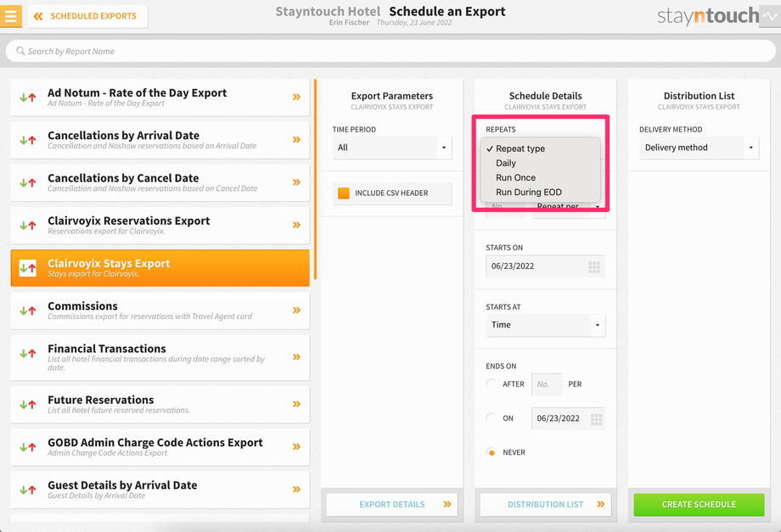Screen dimensions: 781x532
Task: Select the Ends On After radio button
Action: 492,384
